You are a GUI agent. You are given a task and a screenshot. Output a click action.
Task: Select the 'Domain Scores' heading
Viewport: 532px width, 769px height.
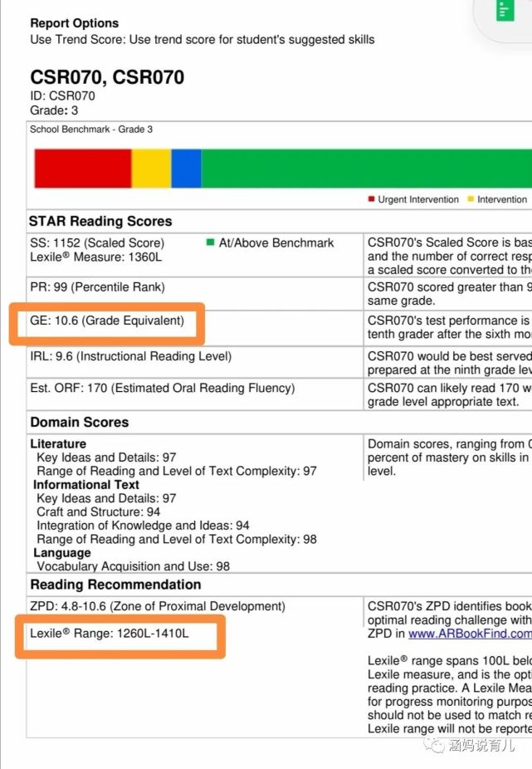(x=80, y=422)
